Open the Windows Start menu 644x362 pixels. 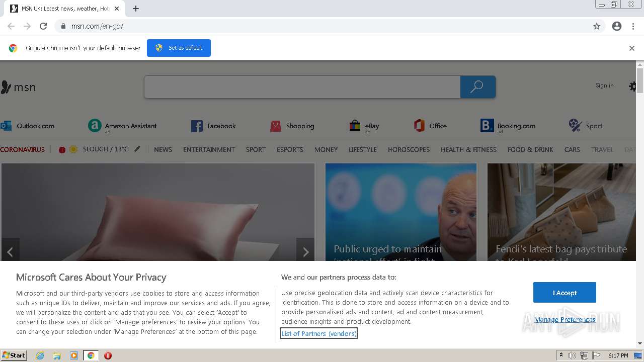[14, 355]
